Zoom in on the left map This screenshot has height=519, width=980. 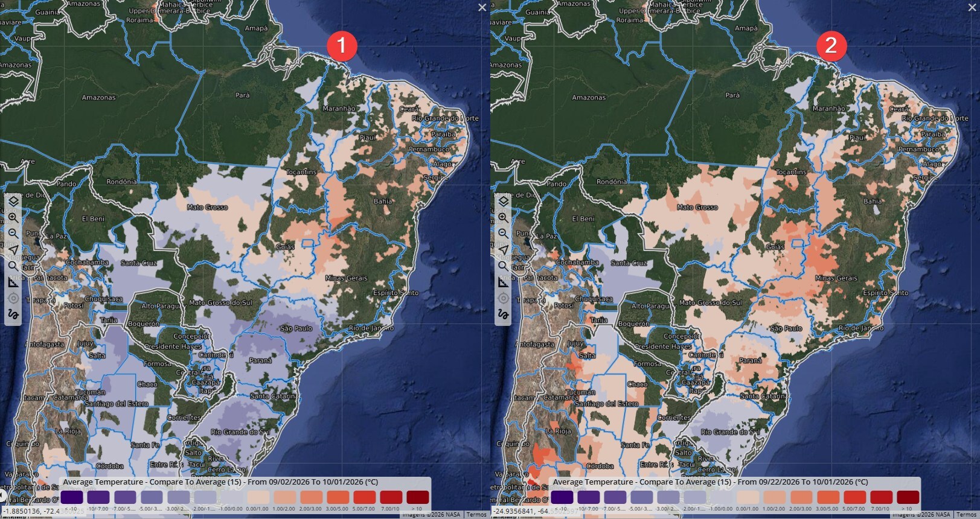(13, 217)
